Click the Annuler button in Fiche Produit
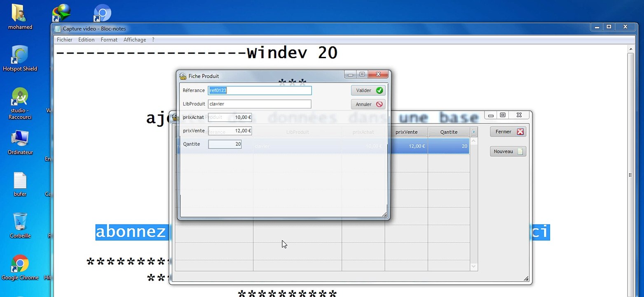 click(368, 104)
